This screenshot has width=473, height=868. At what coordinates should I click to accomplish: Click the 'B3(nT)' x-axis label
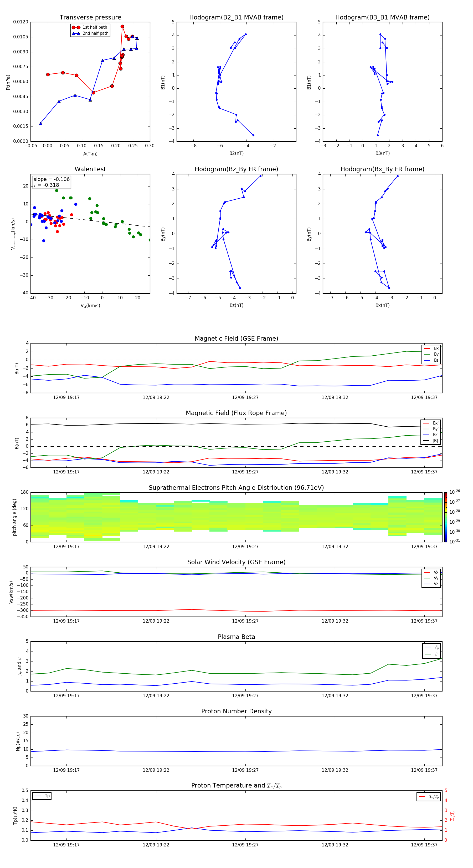click(x=382, y=154)
